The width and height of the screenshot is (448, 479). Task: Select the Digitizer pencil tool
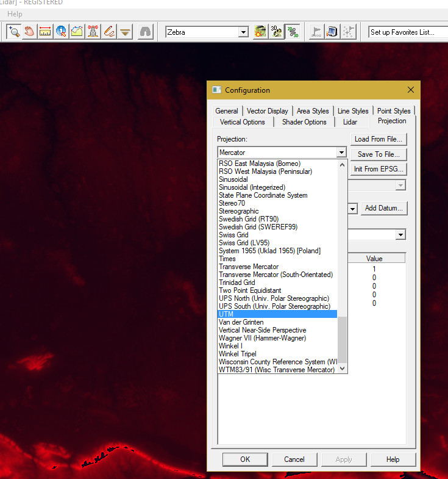109,32
